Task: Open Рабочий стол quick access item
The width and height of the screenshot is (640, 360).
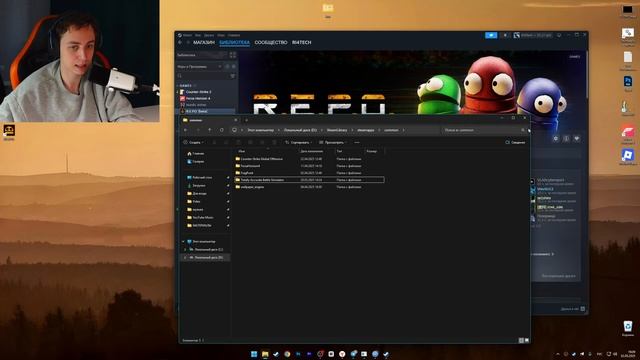Action: pyautogui.click(x=199, y=178)
